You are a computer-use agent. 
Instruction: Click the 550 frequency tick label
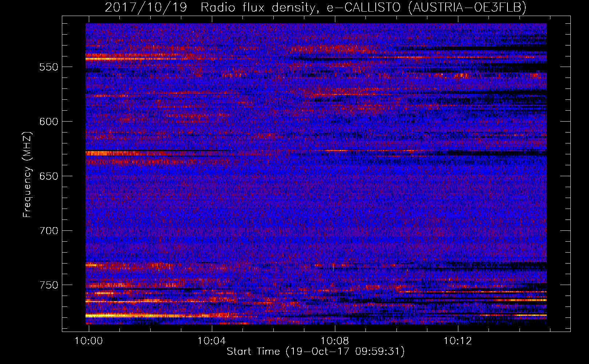pyautogui.click(x=49, y=67)
